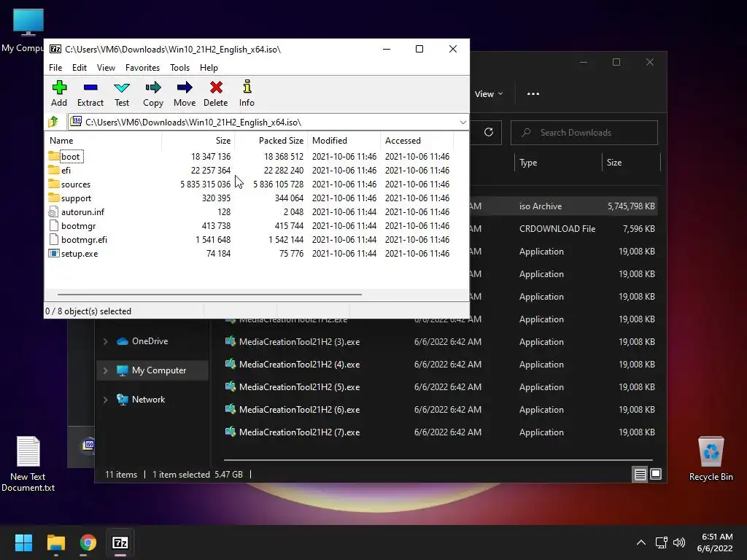Select MediaCreationTool21H2 (3).exe
The image size is (747, 560).
tap(441, 342)
